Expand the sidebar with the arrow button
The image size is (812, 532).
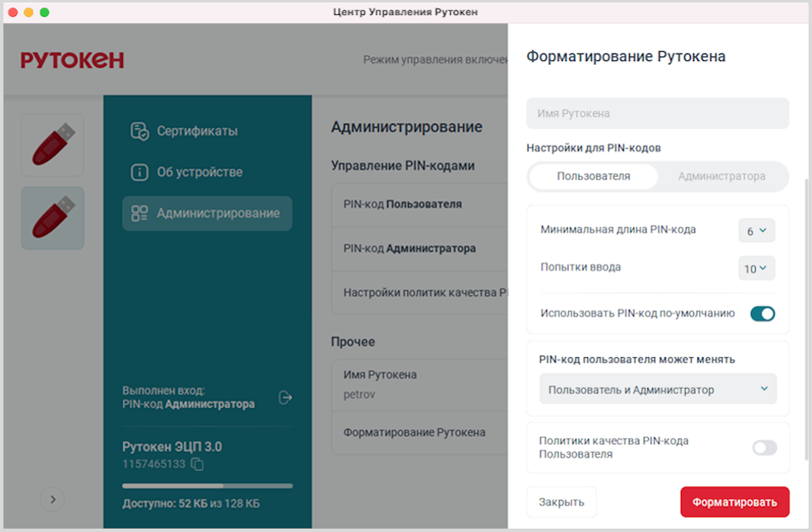click(x=53, y=499)
